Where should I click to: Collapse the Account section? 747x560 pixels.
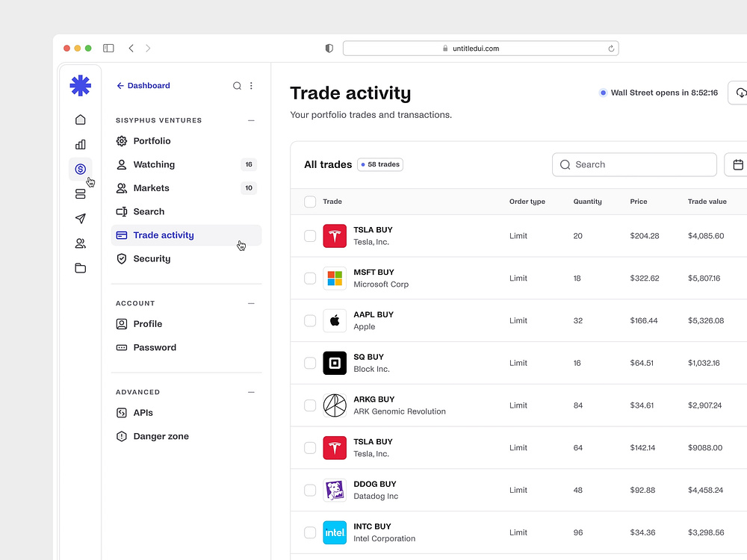click(251, 303)
